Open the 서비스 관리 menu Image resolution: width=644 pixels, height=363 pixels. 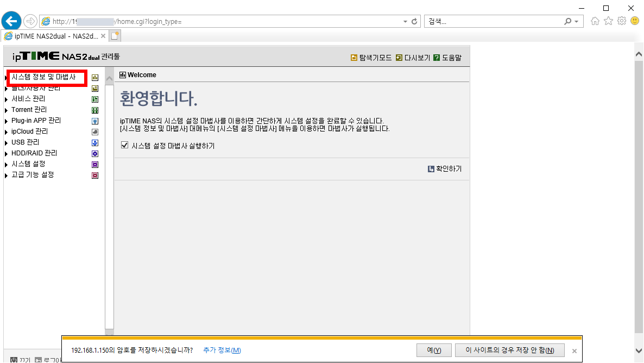28,99
